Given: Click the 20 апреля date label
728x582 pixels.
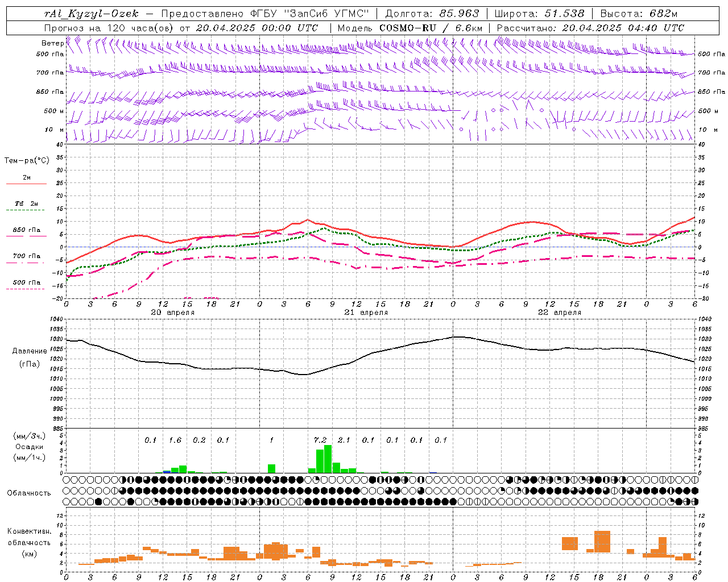Looking at the screenshot, I should 172,313.
